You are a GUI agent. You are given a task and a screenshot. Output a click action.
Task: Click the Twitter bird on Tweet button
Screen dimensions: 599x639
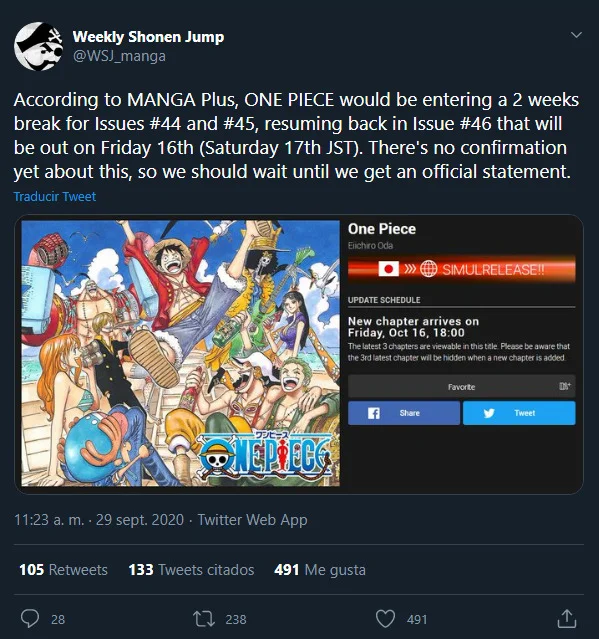[x=489, y=413]
